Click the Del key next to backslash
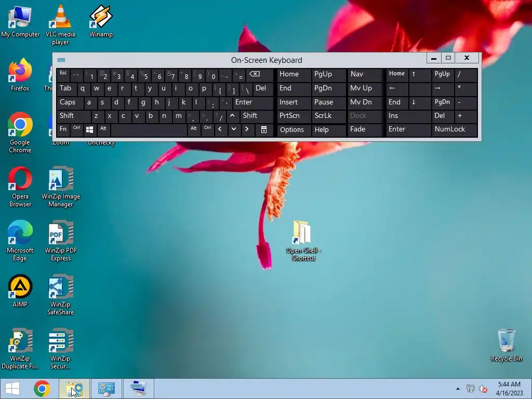Viewport: 532px width, 399px height. point(263,88)
